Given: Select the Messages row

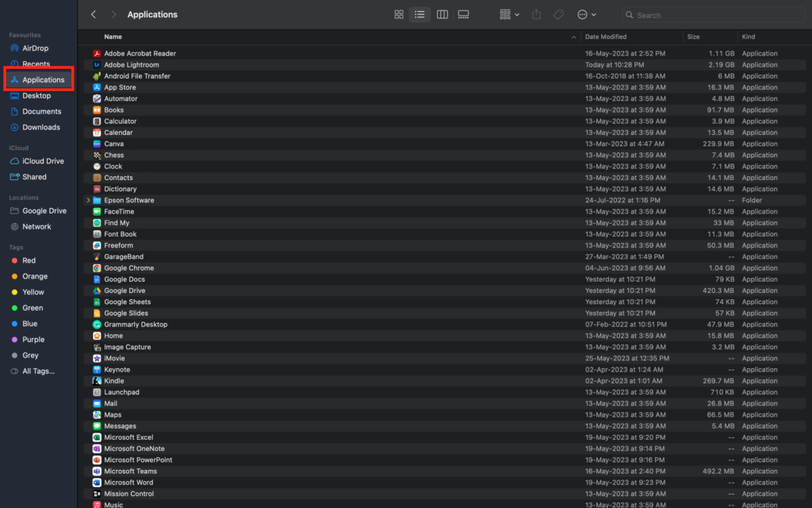Looking at the screenshot, I should coord(445,426).
